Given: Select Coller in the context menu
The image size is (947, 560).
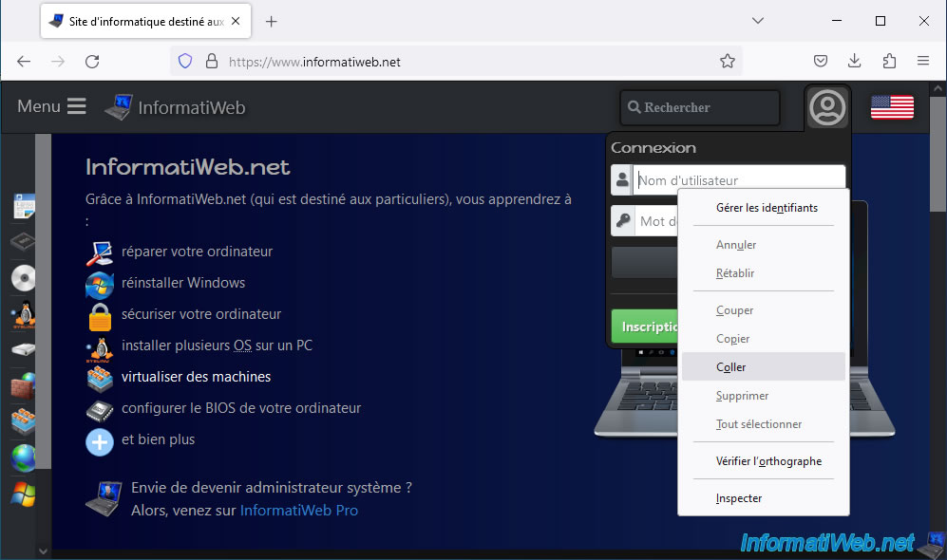Looking at the screenshot, I should 764,367.
